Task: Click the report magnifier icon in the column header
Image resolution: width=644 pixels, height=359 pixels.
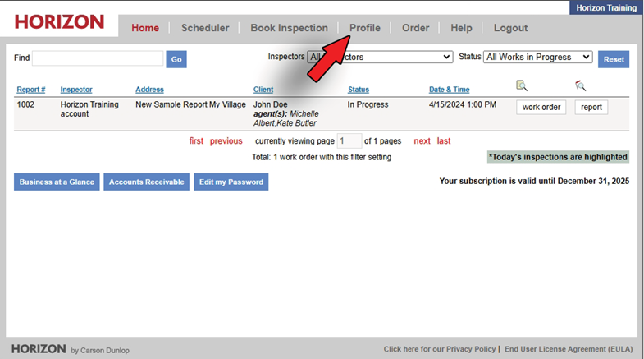Action: tap(581, 85)
